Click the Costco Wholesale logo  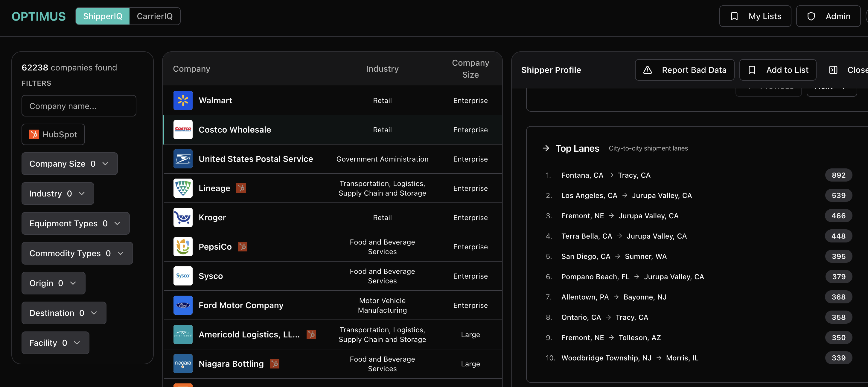click(183, 130)
